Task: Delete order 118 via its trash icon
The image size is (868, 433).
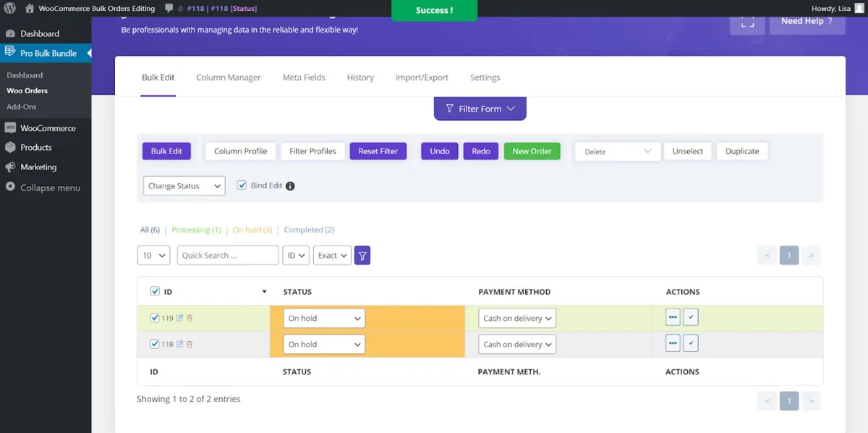Action: (190, 344)
